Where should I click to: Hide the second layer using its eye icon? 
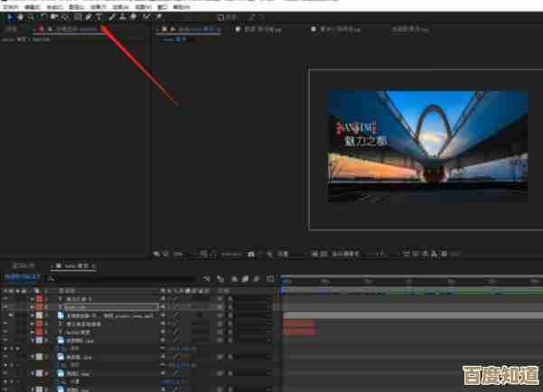(x=6, y=306)
